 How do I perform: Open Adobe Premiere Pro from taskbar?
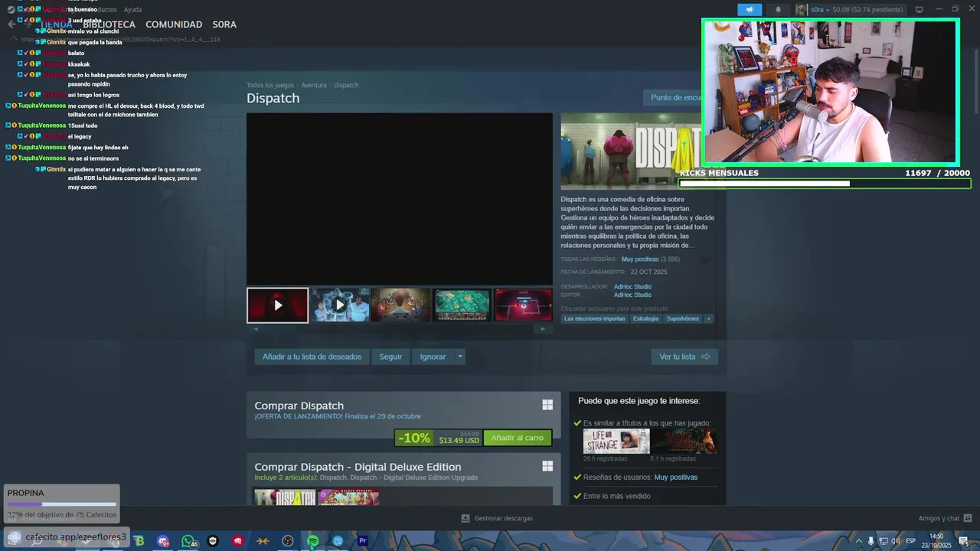click(x=363, y=541)
